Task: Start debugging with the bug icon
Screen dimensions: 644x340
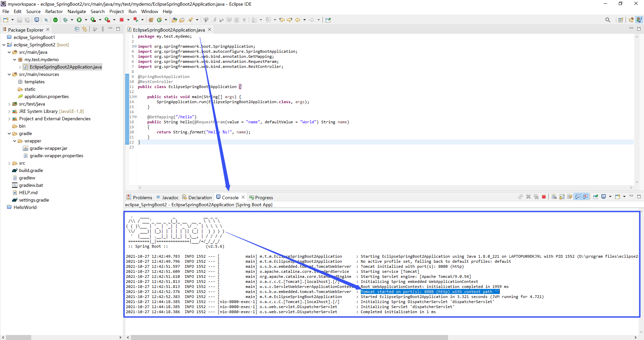Action: point(65,20)
